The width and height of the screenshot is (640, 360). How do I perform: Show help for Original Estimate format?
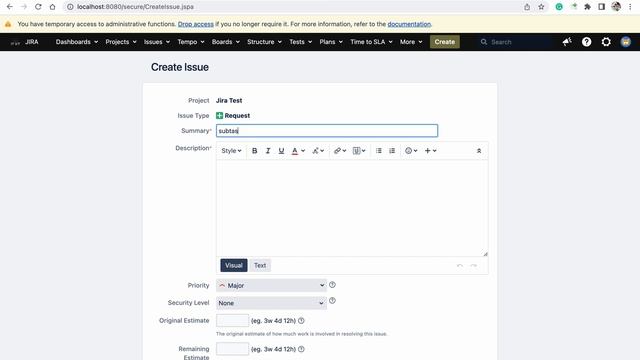pos(301,321)
